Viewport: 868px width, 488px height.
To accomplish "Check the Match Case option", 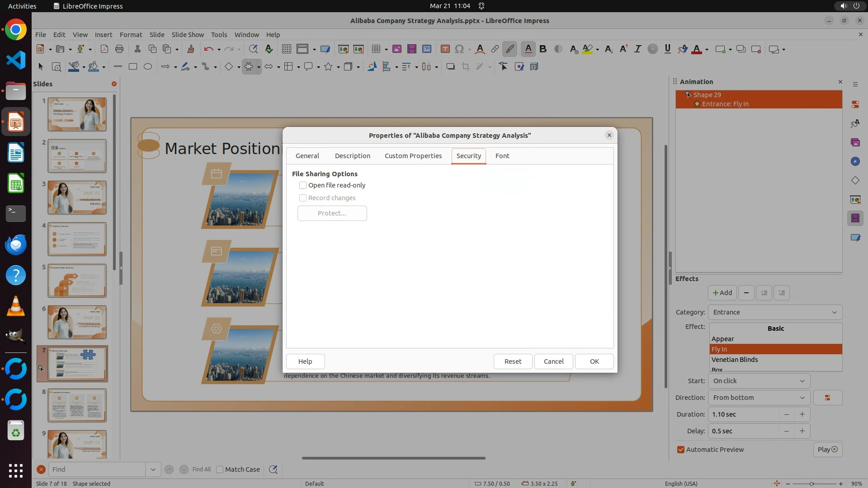I will [220, 469].
